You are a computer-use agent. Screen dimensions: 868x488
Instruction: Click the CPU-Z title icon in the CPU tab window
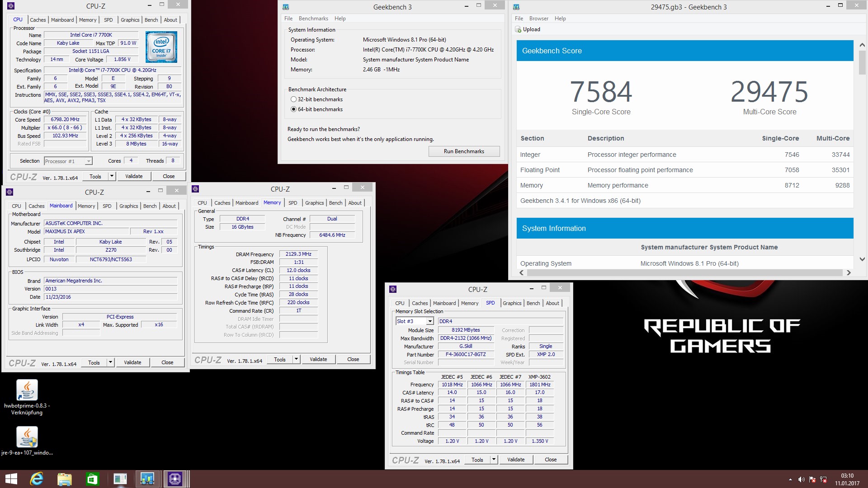click(11, 6)
